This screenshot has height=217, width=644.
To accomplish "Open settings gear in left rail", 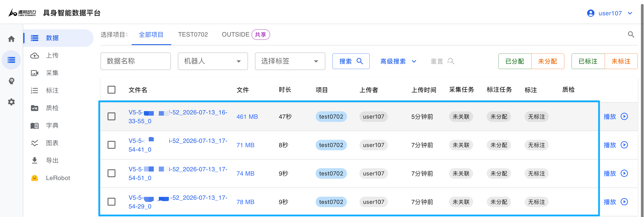I will pyautogui.click(x=11, y=102).
